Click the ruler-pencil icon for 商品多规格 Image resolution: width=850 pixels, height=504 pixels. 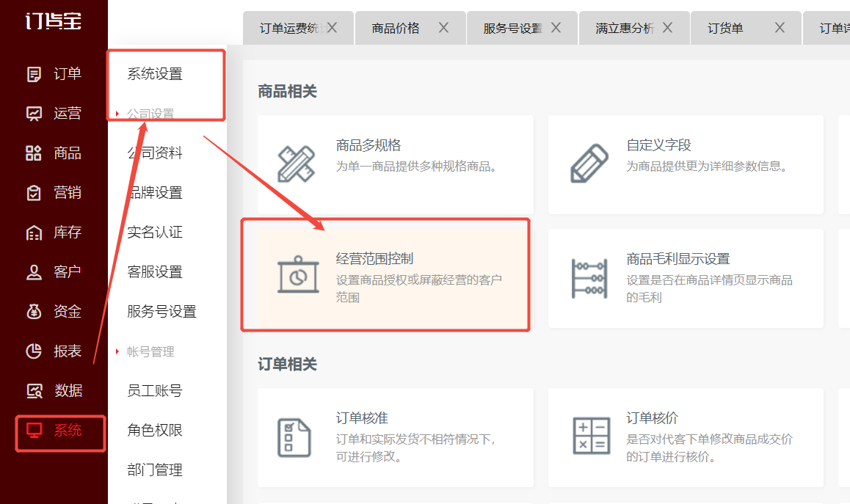(296, 164)
